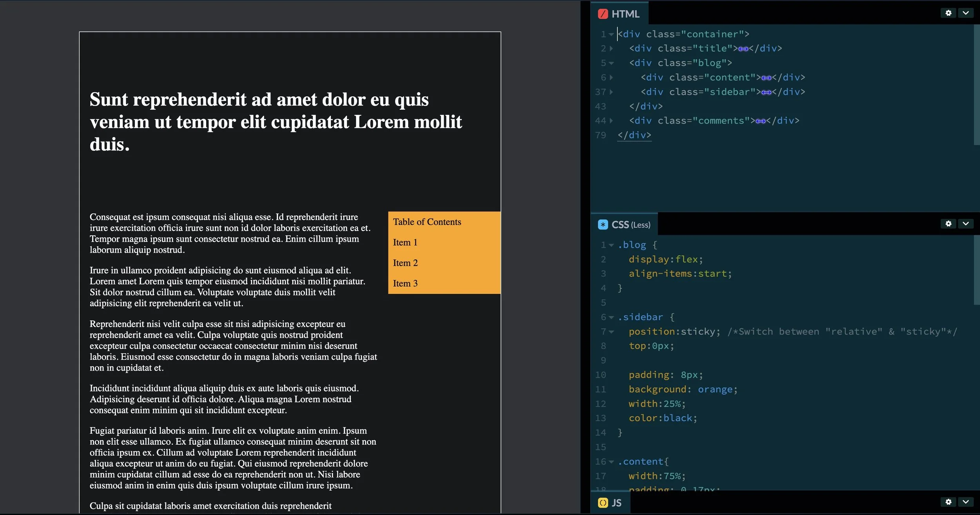
Task: Click the red HTML panel icon
Action: click(x=603, y=14)
